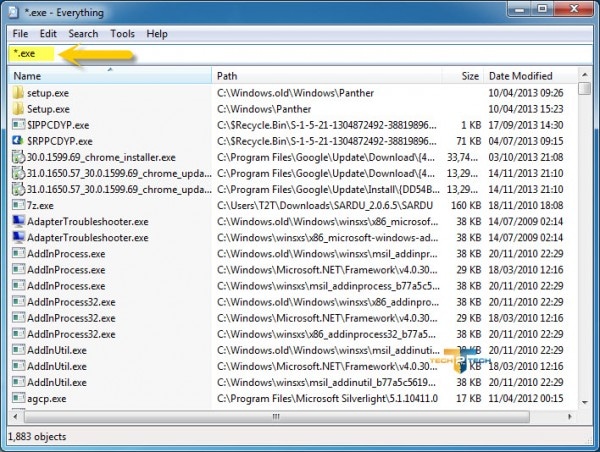Image resolution: width=600 pixels, height=452 pixels.
Task: Close the Everything window
Action: coord(574,9)
